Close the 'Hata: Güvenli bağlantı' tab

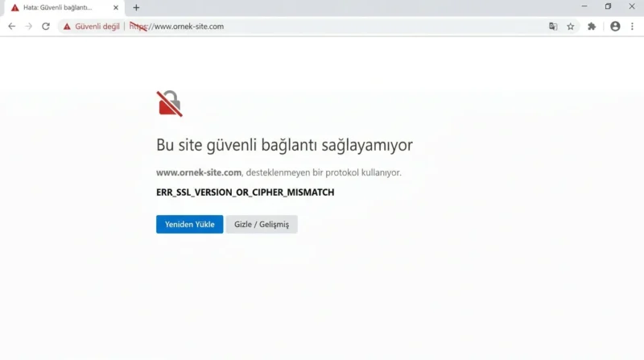[116, 8]
